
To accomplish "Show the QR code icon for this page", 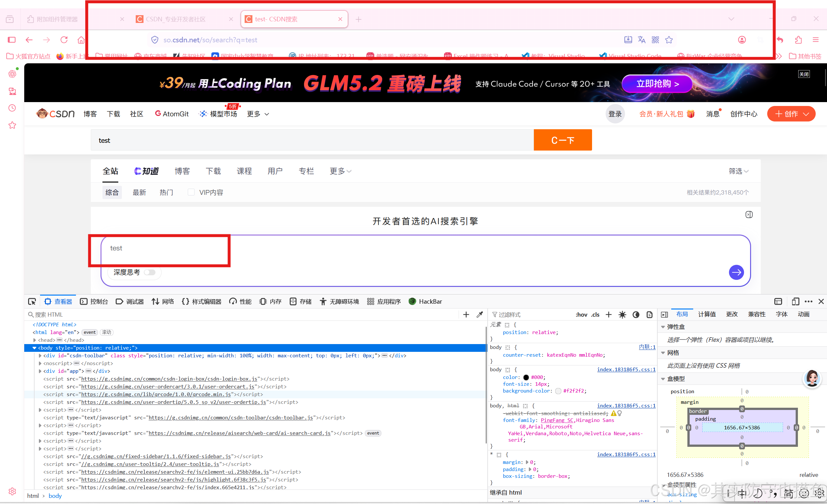I will click(655, 40).
